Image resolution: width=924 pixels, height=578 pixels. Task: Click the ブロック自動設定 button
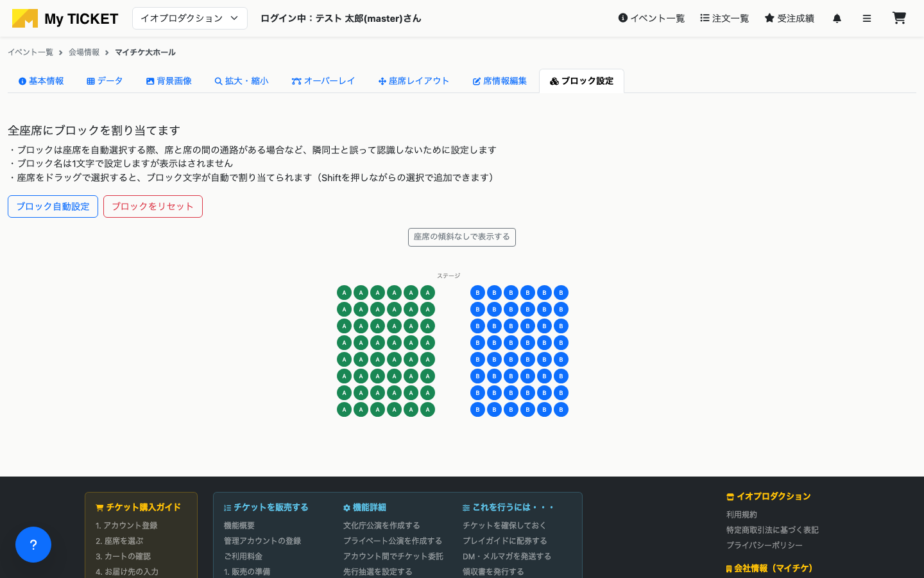tap(53, 207)
